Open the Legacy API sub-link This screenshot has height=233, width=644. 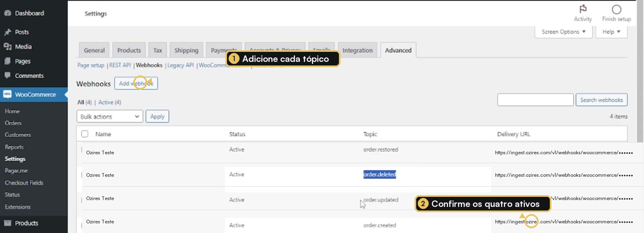(x=180, y=65)
